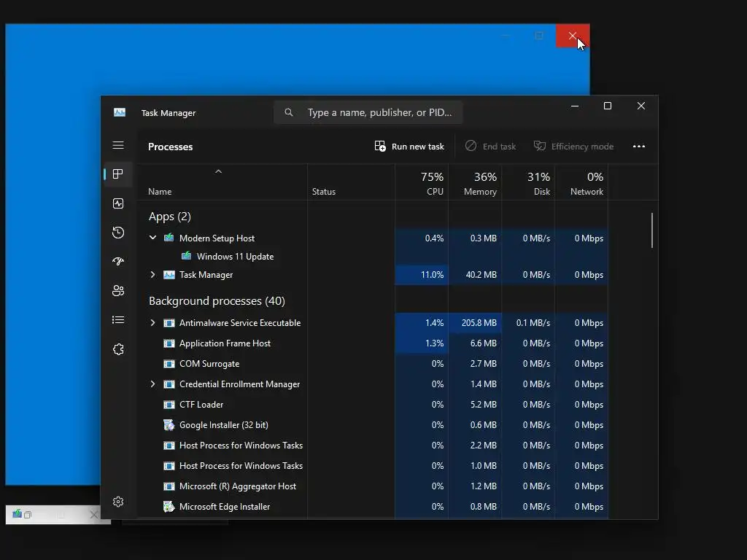Click the Task Manager app icon in title bar
Image resolution: width=747 pixels, height=560 pixels.
pyautogui.click(x=120, y=112)
